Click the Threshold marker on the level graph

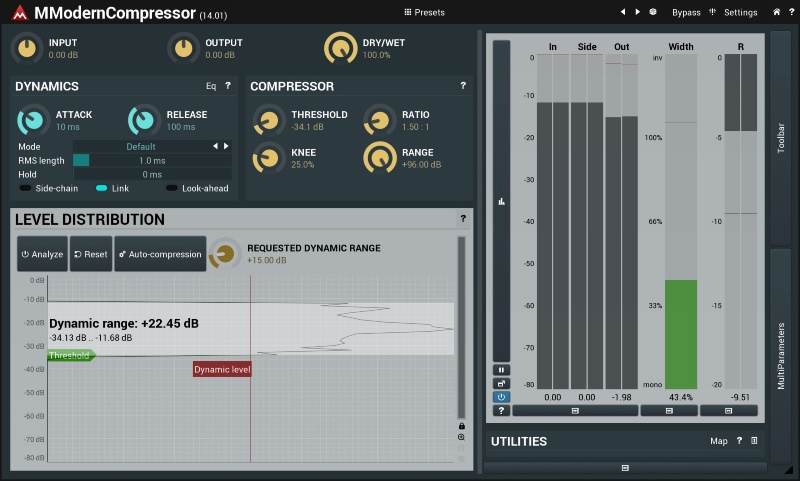[x=70, y=356]
